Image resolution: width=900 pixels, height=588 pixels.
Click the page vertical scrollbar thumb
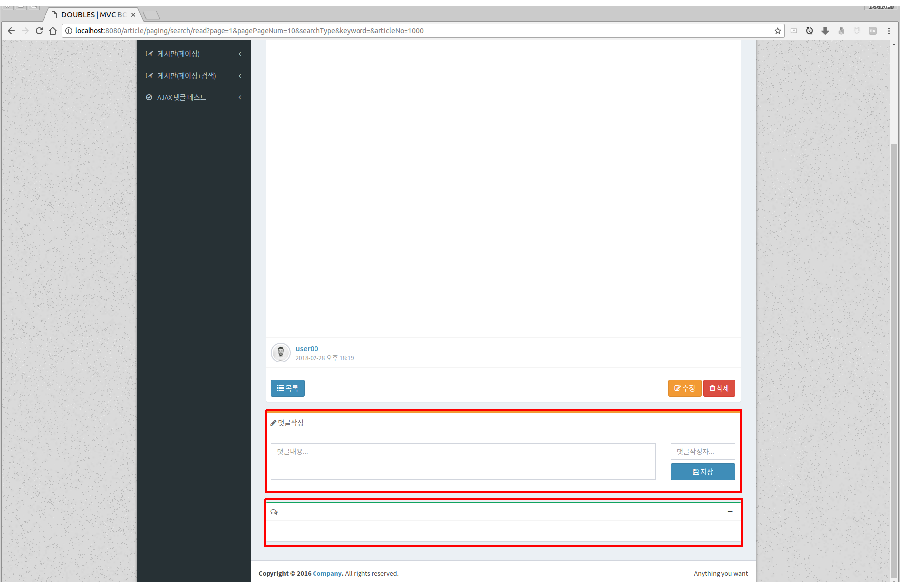(x=894, y=361)
